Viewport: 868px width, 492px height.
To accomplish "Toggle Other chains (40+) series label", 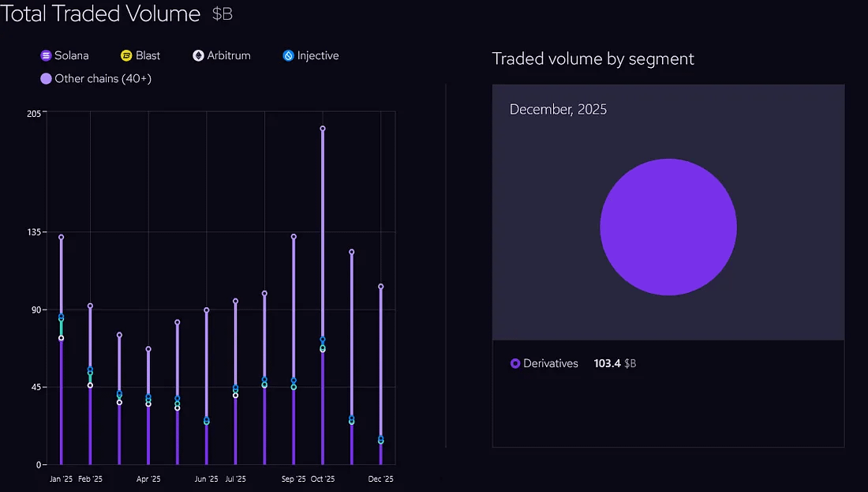I will click(103, 79).
